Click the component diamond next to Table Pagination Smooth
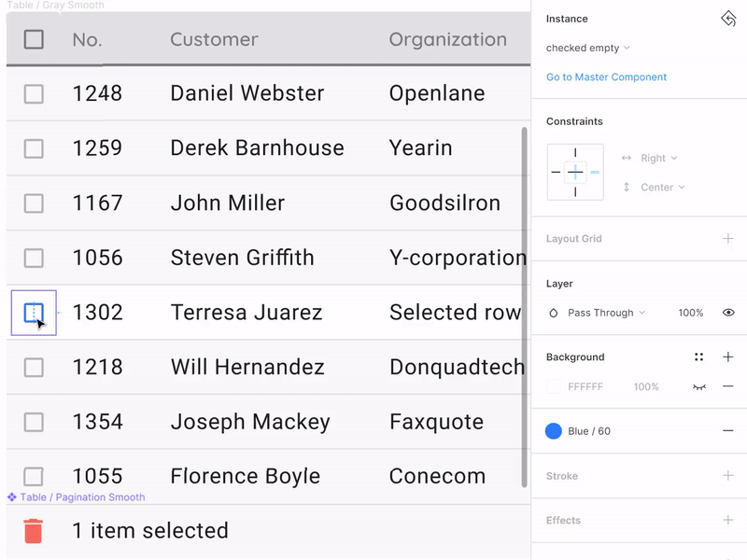The width and height of the screenshot is (747, 560). (x=12, y=497)
